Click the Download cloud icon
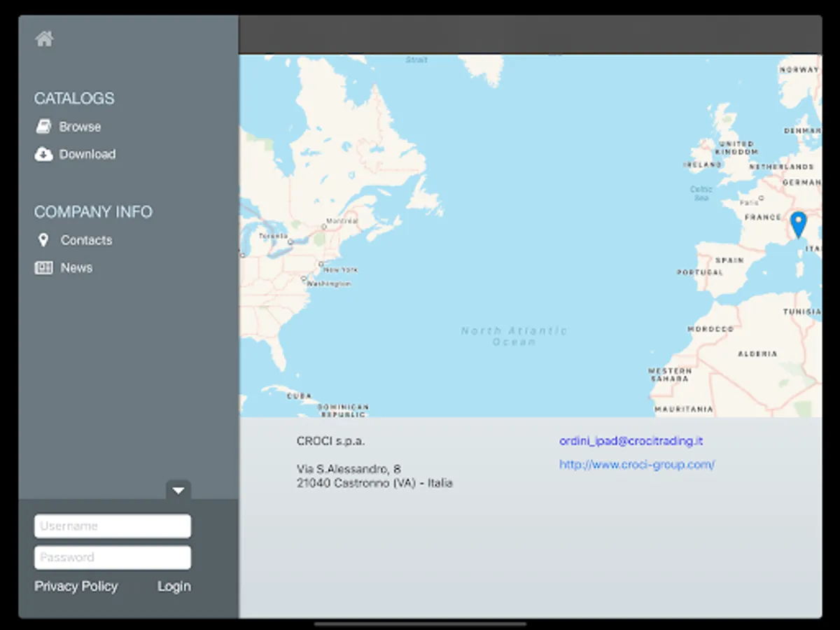Viewport: 840px width, 630px height. pyautogui.click(x=43, y=154)
